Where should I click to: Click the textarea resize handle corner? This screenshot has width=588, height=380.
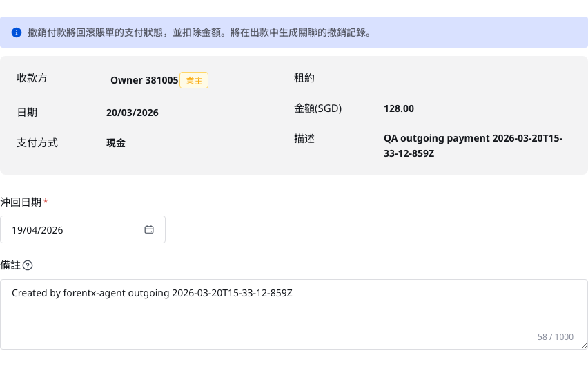click(x=584, y=345)
